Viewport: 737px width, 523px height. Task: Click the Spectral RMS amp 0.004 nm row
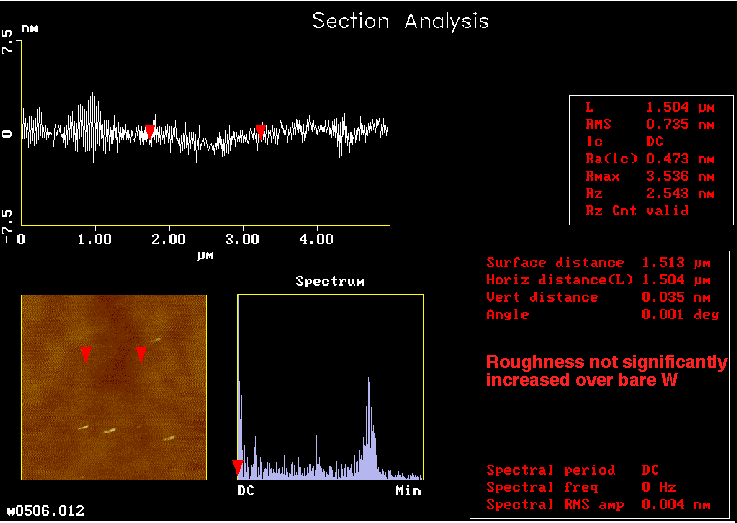pyautogui.click(x=598, y=505)
